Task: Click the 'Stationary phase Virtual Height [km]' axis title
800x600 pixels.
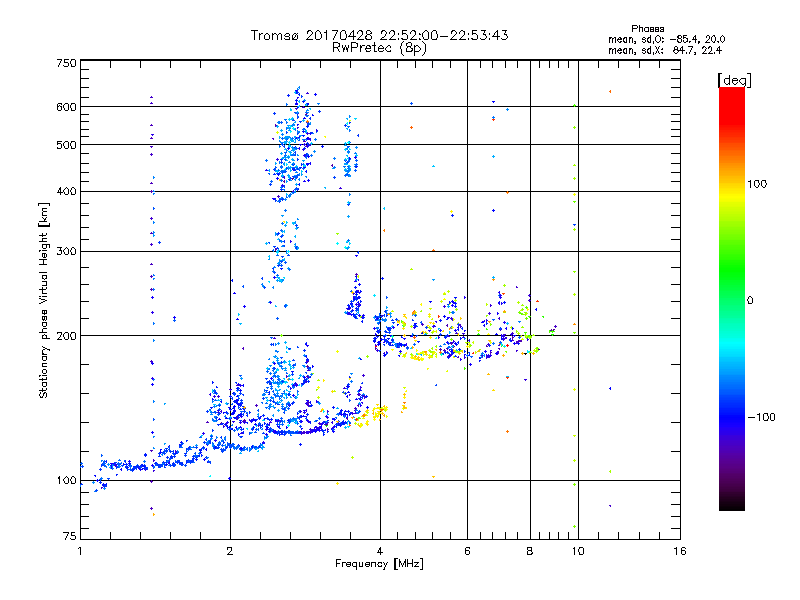Action: (x=44, y=301)
